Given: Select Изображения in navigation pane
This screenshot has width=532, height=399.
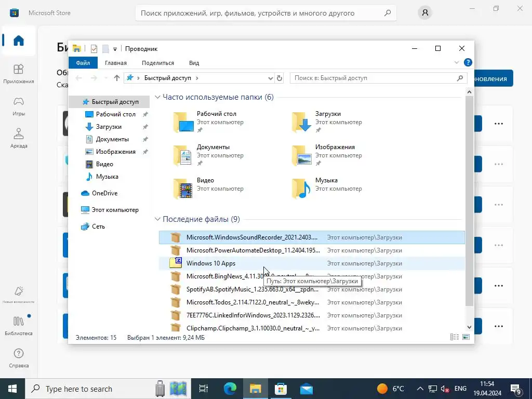Looking at the screenshot, I should pos(115,152).
